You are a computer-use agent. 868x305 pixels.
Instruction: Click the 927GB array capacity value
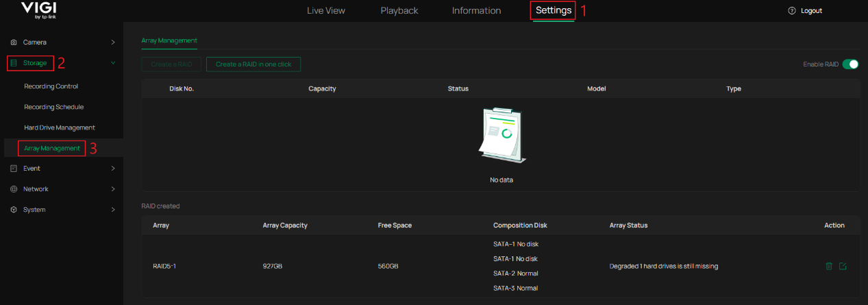click(x=273, y=266)
